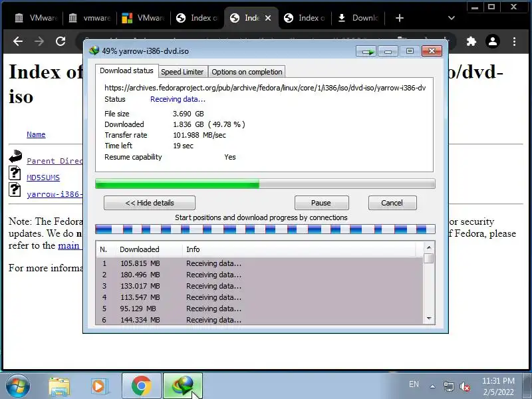Close the active Index tab
The image size is (532, 399).
click(268, 18)
